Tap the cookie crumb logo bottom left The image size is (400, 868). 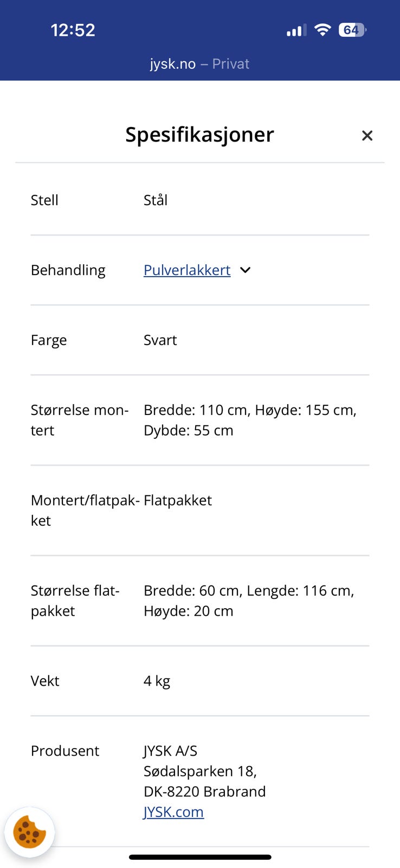30,832
